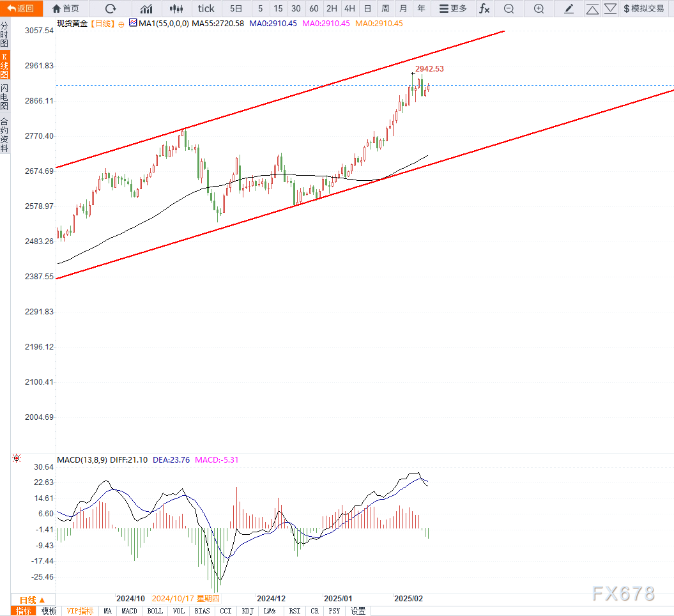674x616 pixels.
Task: Zoom out the chart with minus magnifier
Action: (509, 8)
